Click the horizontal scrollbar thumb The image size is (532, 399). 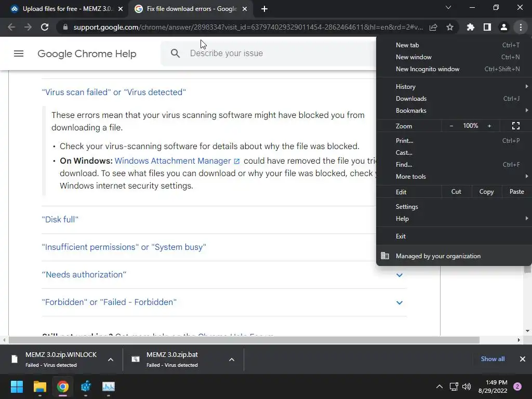244,340
